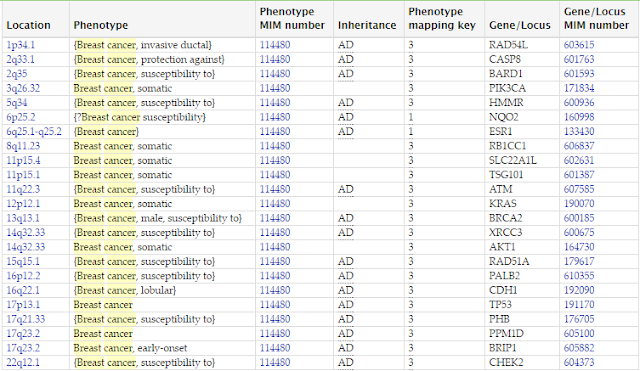Viewport: 640px width, 371px height.
Task: Select the Phenotype mapping key column header
Action: tap(442, 18)
